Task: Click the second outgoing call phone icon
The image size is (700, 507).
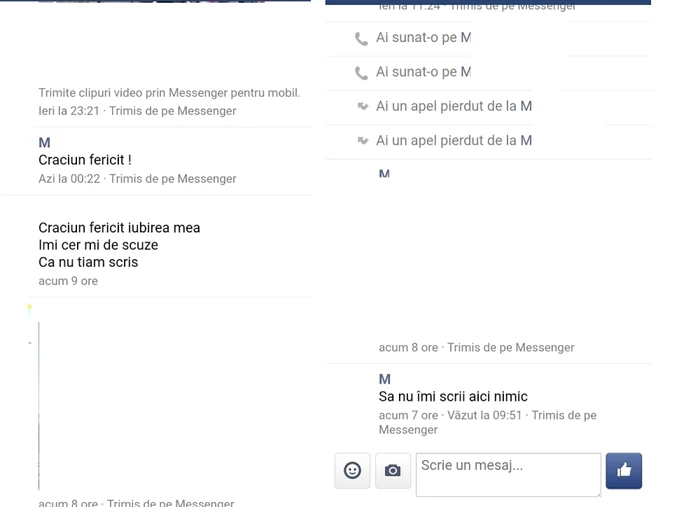Action: click(x=361, y=73)
